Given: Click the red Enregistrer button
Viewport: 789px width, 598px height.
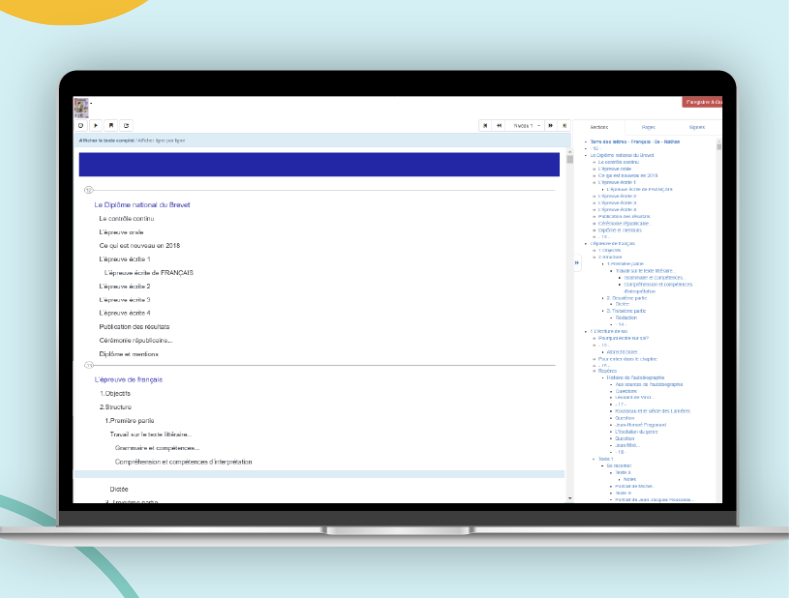Looking at the screenshot, I should point(702,102).
